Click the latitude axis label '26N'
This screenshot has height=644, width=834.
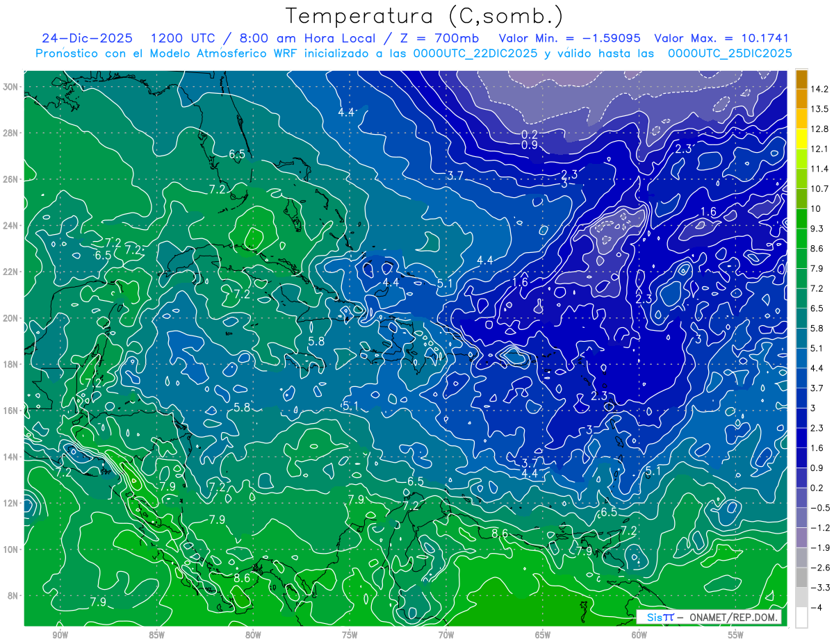tap(11, 179)
